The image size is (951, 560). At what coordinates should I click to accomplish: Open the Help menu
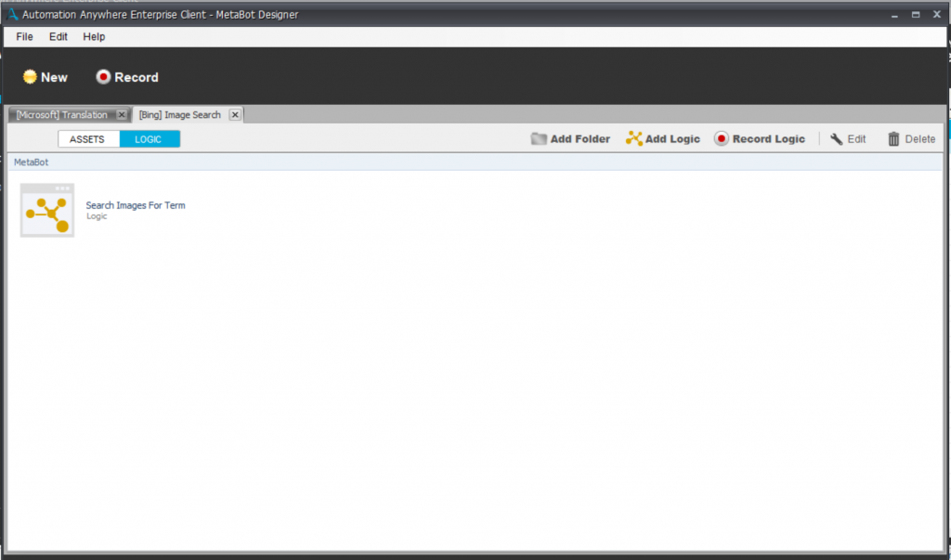tap(94, 36)
